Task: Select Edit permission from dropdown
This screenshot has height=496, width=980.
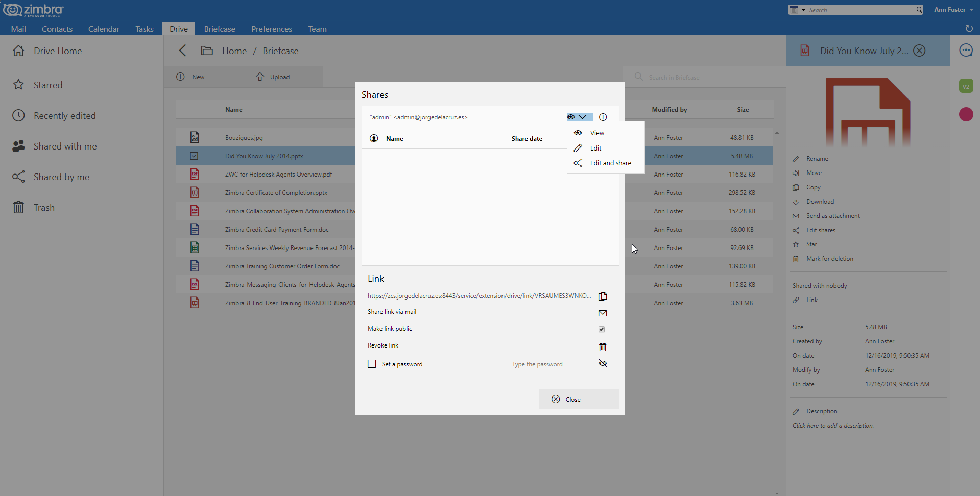Action: pyautogui.click(x=606, y=148)
